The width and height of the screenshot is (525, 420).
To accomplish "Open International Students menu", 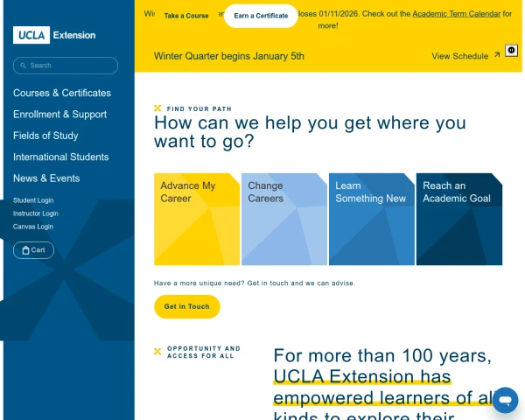I will (x=61, y=157).
